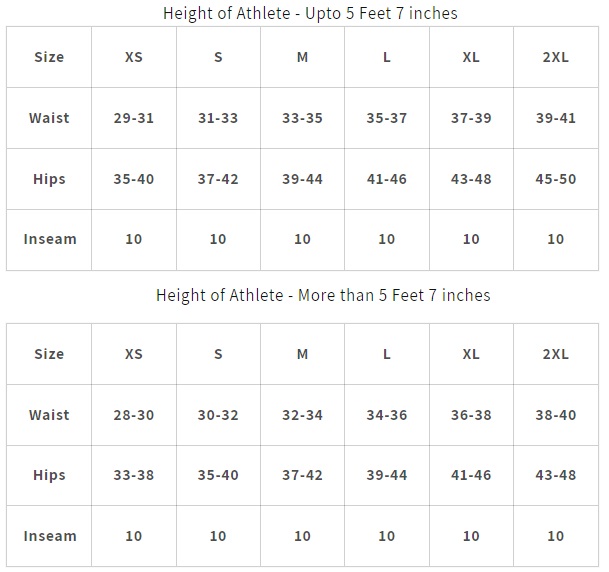
Task: Click hips value 35-40 in the first table
Action: [x=134, y=179]
